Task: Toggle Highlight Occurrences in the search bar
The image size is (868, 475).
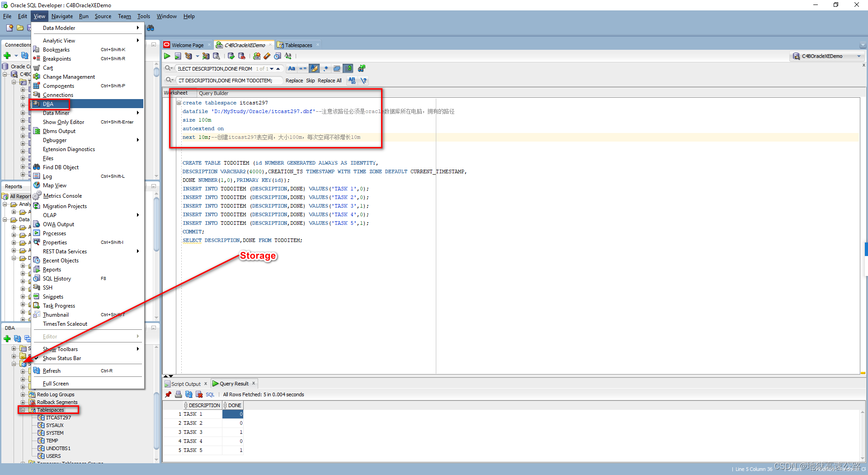Action: pyautogui.click(x=314, y=68)
